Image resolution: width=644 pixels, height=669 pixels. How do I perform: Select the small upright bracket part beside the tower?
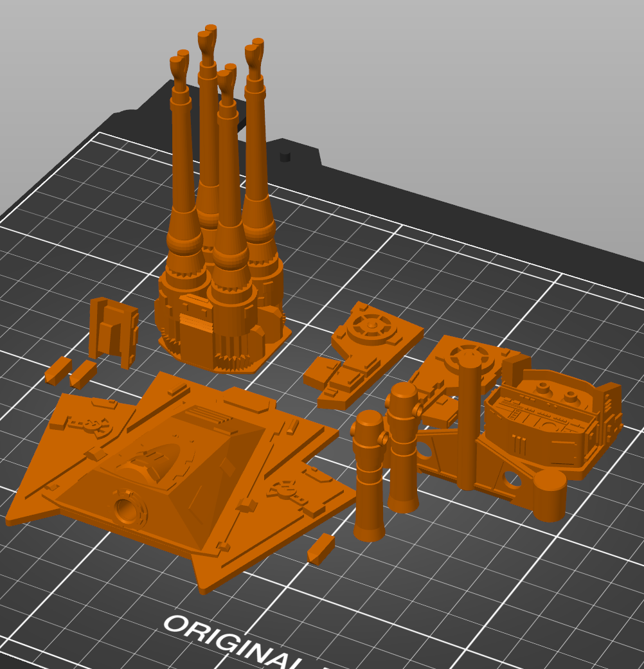(x=113, y=332)
